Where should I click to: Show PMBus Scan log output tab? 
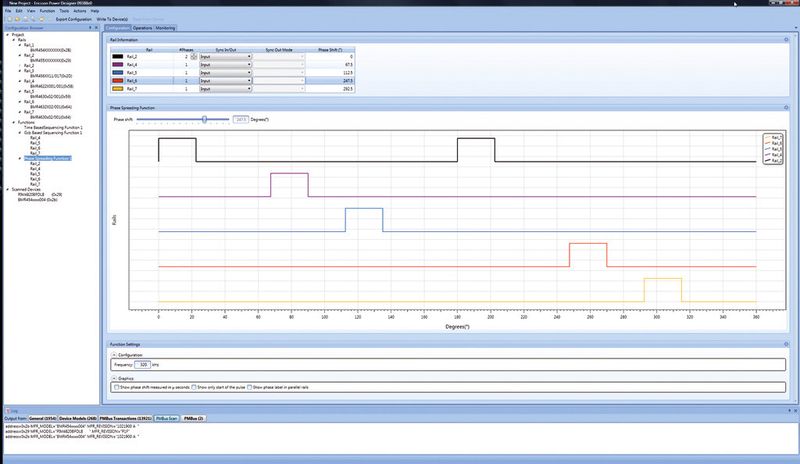pyautogui.click(x=167, y=419)
